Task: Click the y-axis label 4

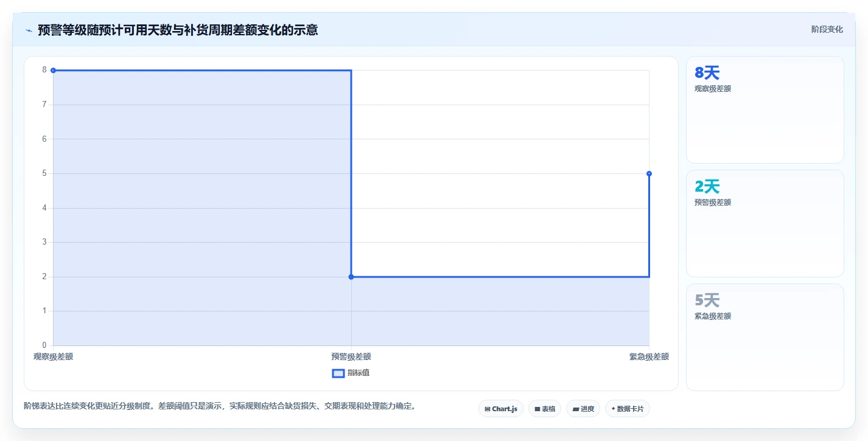Action: click(x=44, y=208)
